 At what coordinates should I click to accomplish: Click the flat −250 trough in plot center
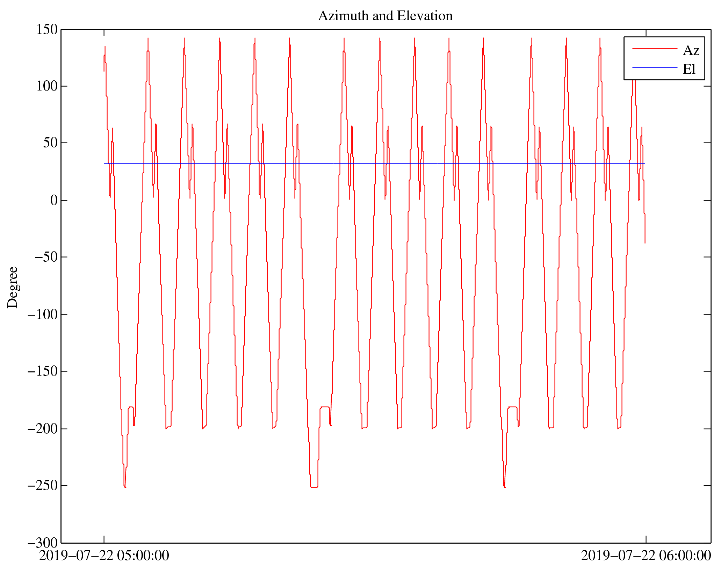tap(314, 487)
